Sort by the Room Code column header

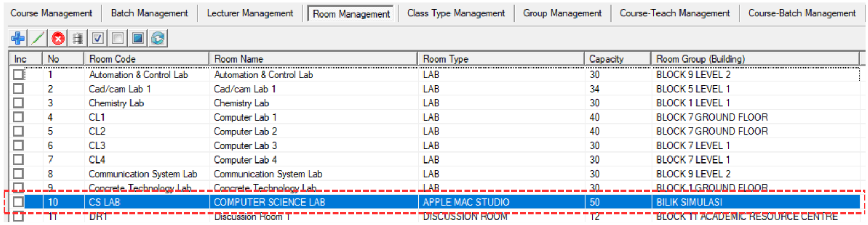pyautogui.click(x=146, y=59)
